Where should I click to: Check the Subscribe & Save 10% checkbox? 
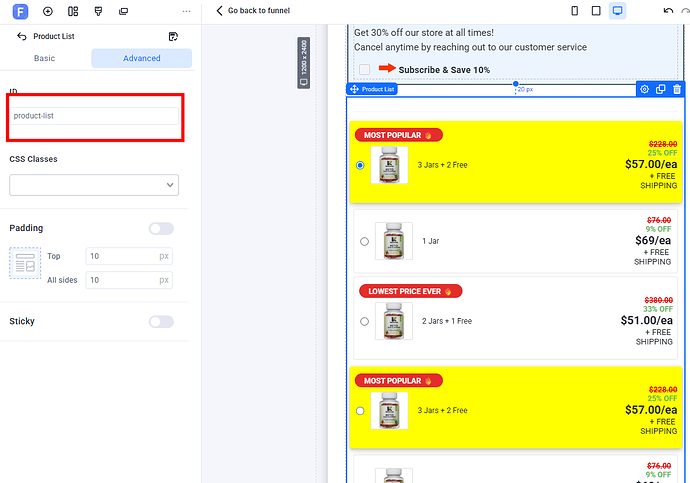click(x=364, y=69)
